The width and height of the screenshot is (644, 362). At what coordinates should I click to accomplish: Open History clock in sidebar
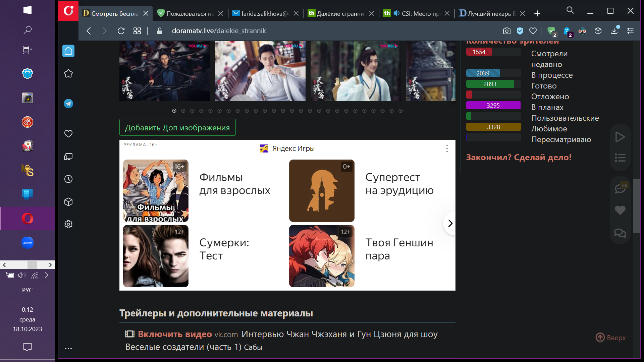point(68,179)
